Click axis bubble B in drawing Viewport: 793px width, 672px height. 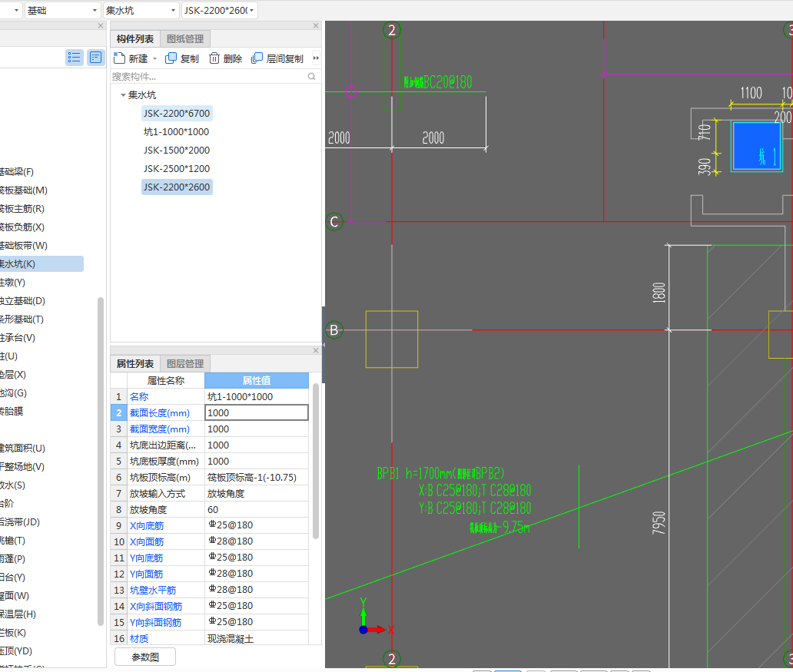click(333, 329)
